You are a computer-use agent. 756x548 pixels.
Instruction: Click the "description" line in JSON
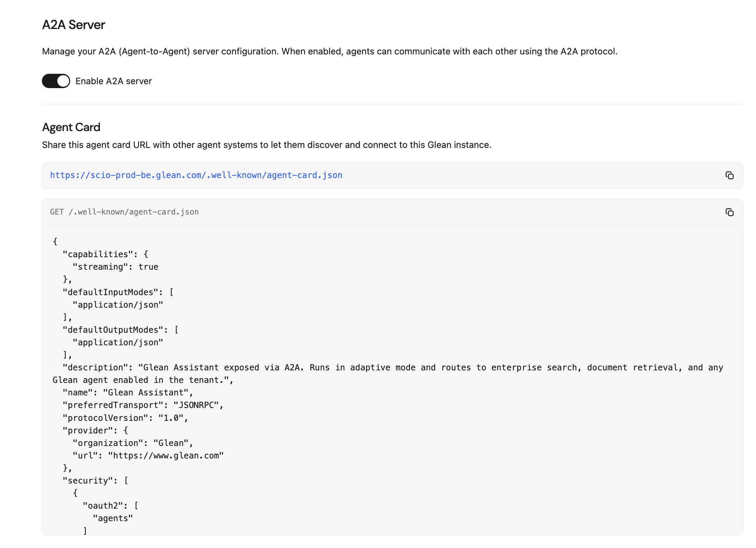[x=388, y=374]
